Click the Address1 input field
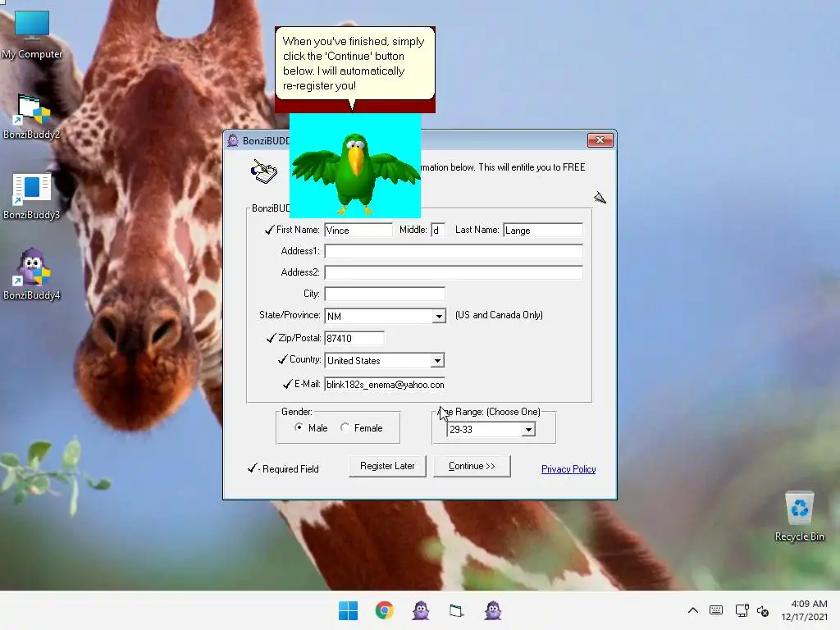Viewport: 840px width, 630px height. tap(453, 251)
